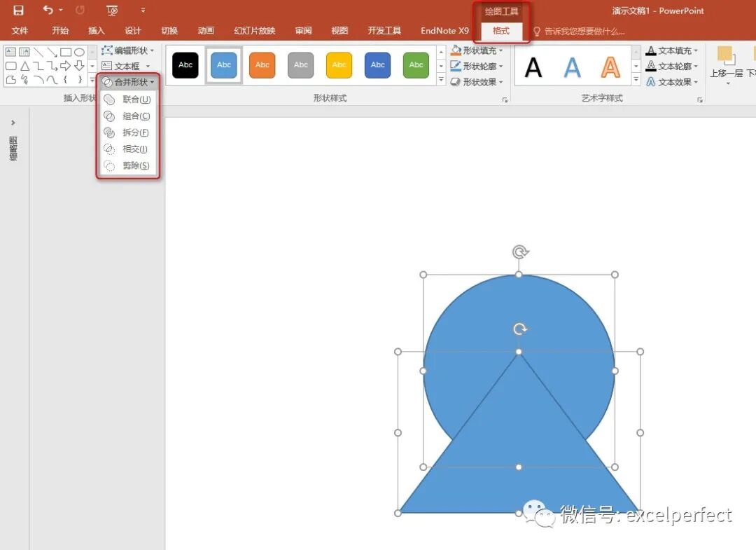Open the 形状填充 dropdown

click(x=477, y=50)
